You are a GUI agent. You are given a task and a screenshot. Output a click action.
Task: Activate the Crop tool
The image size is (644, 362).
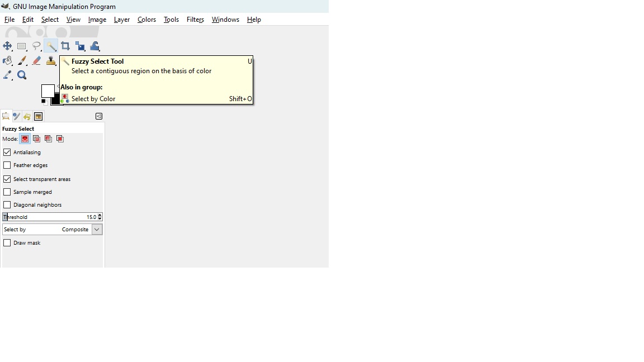[x=65, y=46]
